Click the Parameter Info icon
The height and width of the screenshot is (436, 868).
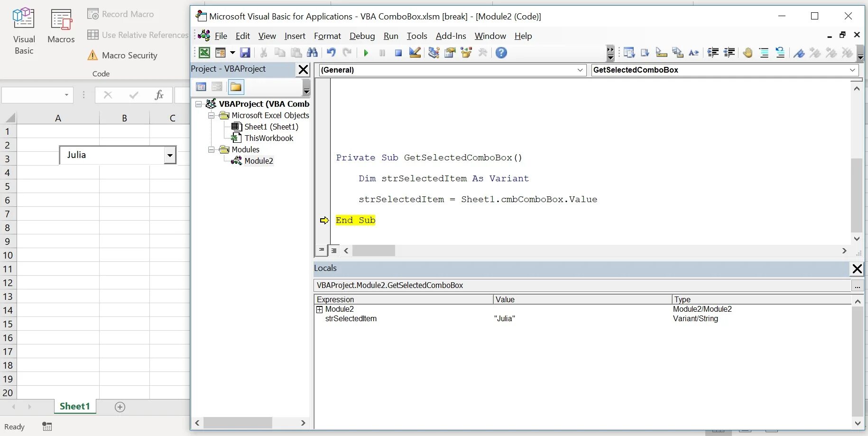(678, 53)
